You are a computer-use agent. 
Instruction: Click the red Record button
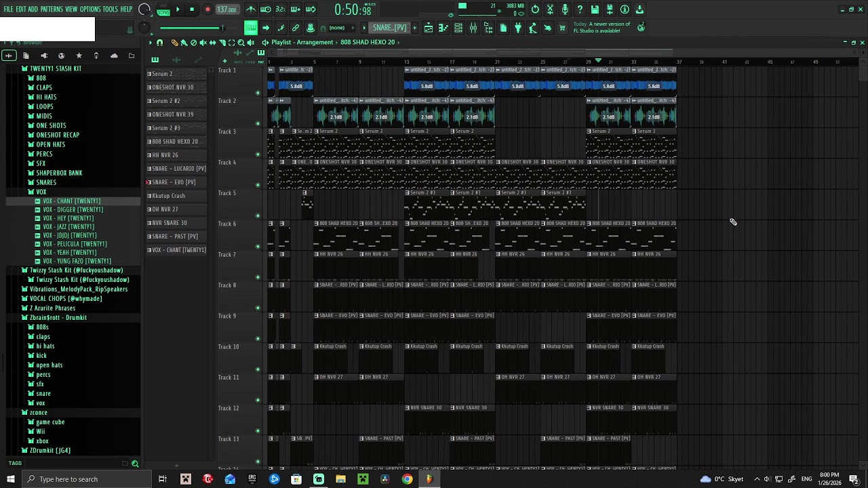click(208, 9)
